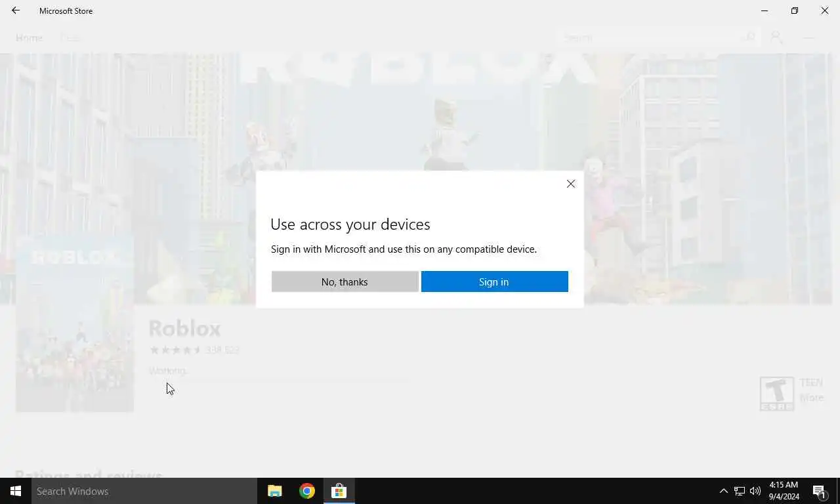The width and height of the screenshot is (840, 504).
Task: Open the volume tray icon
Action: 755,491
